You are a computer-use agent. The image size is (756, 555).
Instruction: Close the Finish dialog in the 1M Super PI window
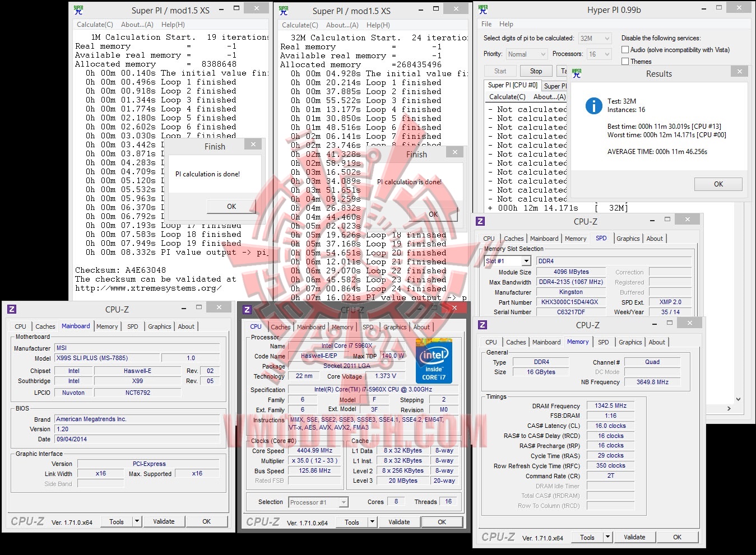[253, 144]
